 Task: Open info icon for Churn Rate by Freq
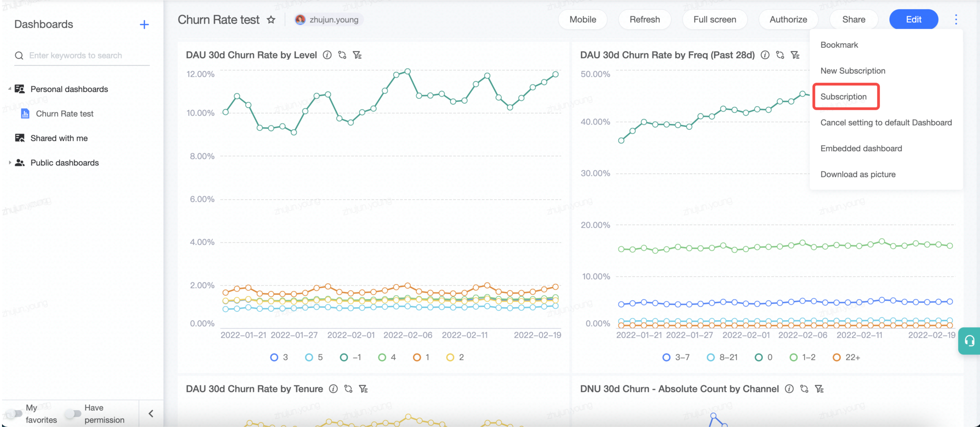(x=765, y=55)
